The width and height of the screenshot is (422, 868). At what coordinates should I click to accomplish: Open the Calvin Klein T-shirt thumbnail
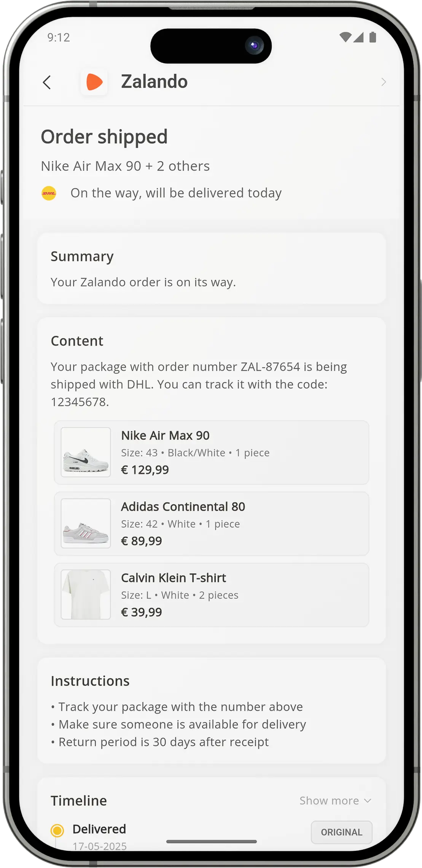86,594
